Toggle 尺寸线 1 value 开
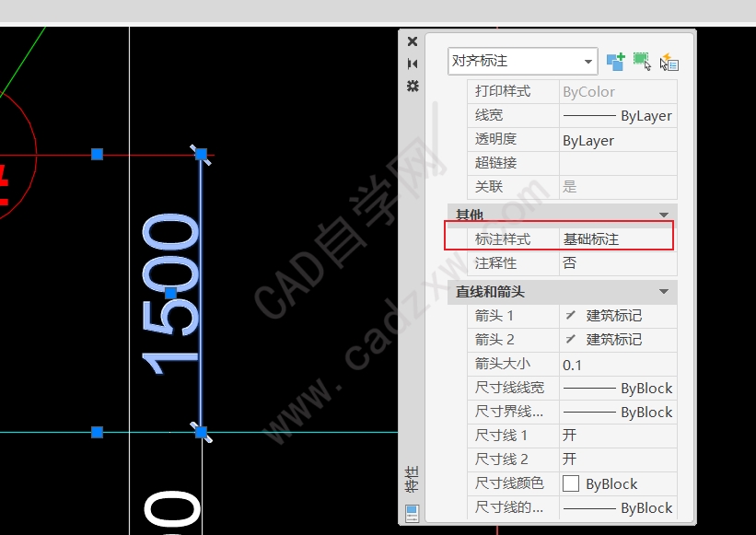Viewport: 756px width, 535px height. 618,436
